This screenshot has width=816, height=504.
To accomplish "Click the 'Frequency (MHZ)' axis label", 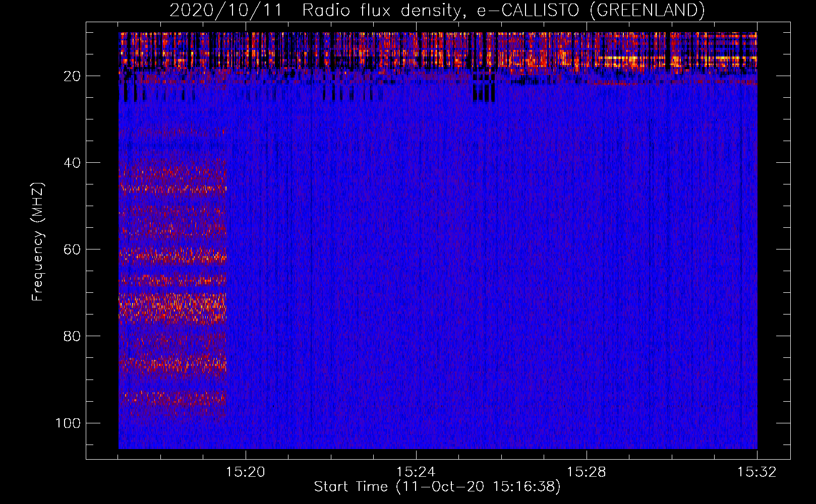I will pos(38,242).
